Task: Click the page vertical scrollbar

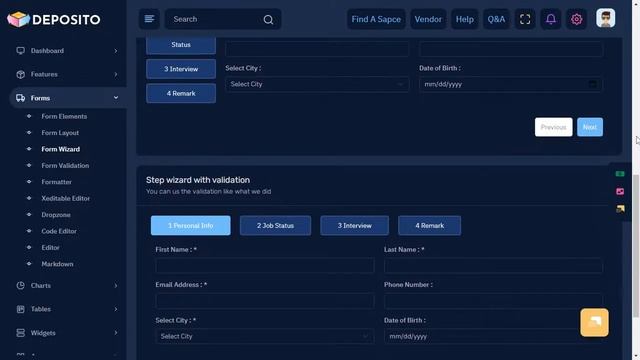Action: (x=636, y=245)
